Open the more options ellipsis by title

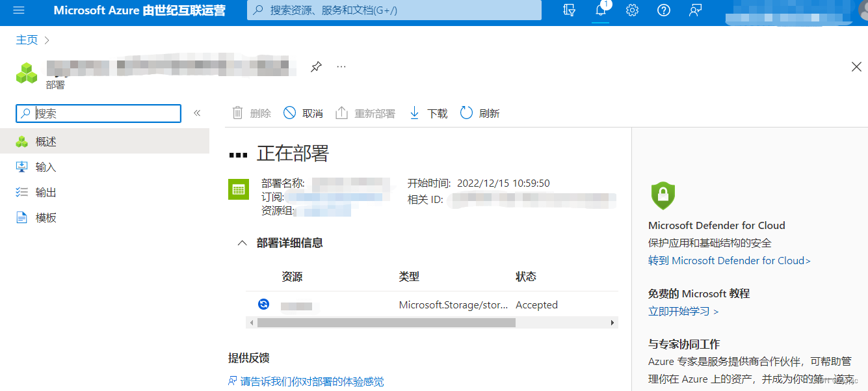pos(341,66)
